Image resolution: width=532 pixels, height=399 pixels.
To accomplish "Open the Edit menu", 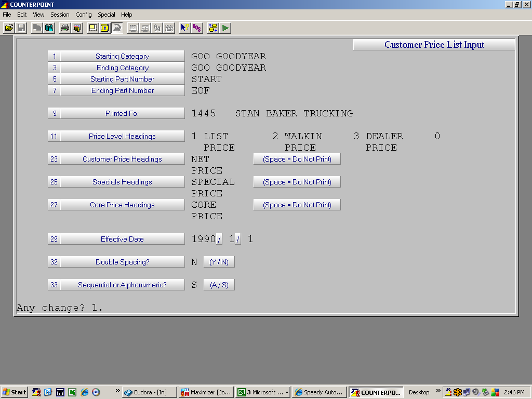I will point(22,15).
